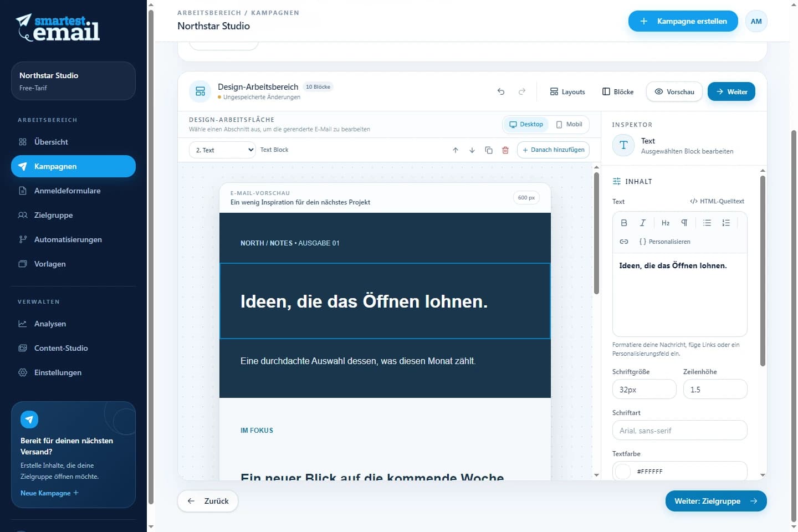The width and height of the screenshot is (798, 532).
Task: Open the Vorschau preview
Action: point(674,91)
